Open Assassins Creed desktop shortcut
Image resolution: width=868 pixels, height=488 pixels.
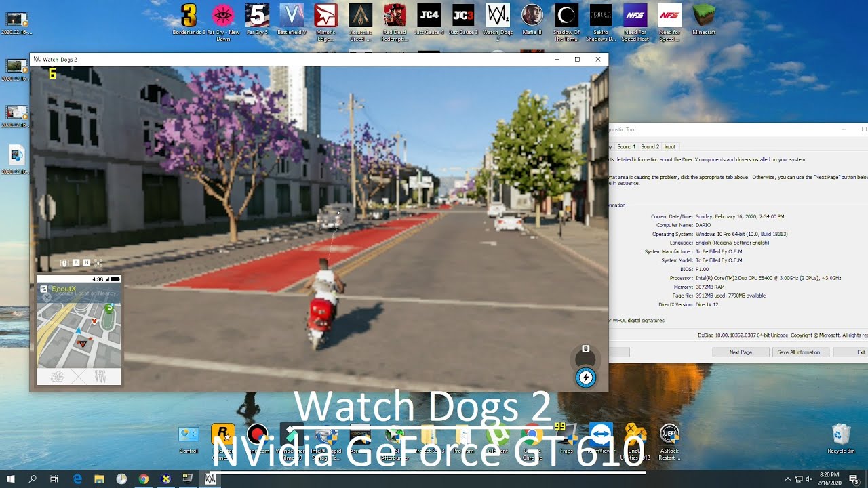click(360, 22)
